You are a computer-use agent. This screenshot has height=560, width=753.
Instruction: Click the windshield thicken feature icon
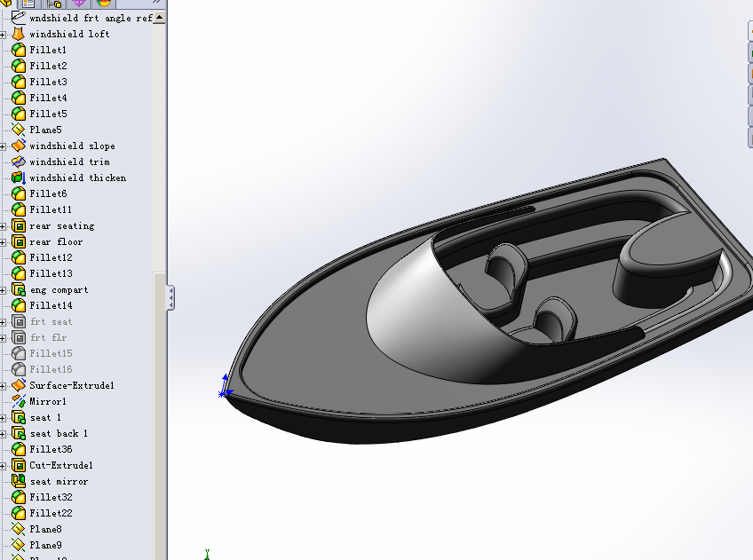19,177
